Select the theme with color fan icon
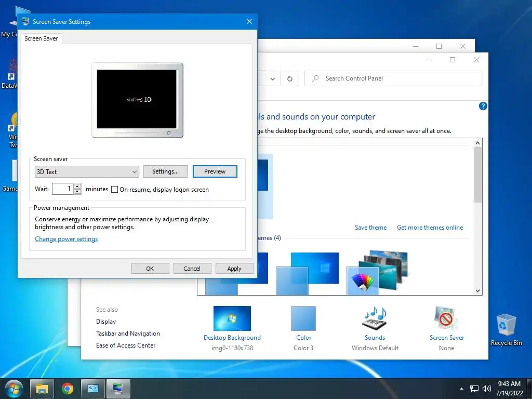The width and height of the screenshot is (532, 399). (x=377, y=272)
